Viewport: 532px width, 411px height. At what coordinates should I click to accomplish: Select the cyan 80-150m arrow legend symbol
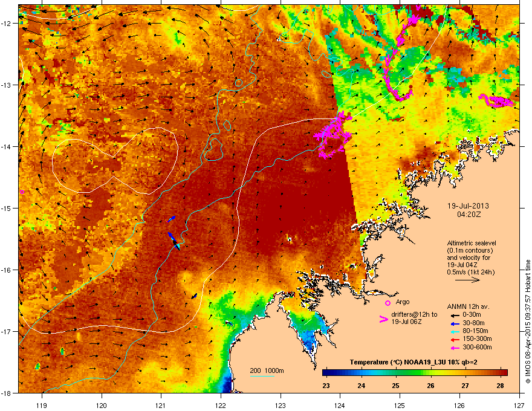[455, 331]
